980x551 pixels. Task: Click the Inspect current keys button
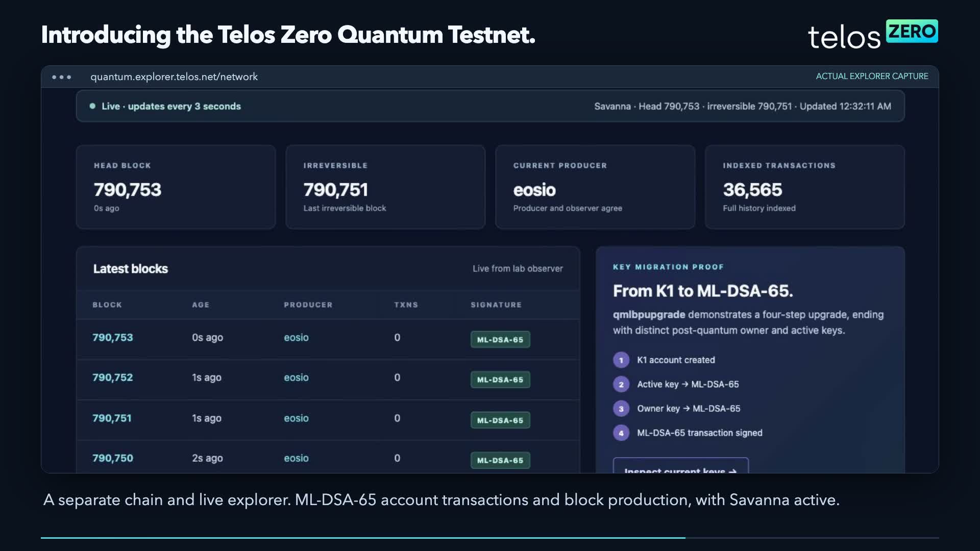pos(680,466)
